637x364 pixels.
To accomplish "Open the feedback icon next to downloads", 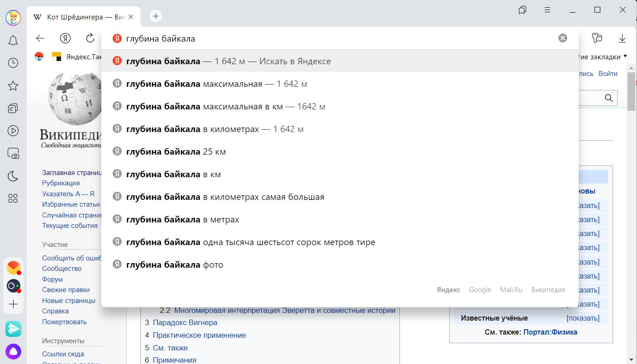I will coord(597,38).
